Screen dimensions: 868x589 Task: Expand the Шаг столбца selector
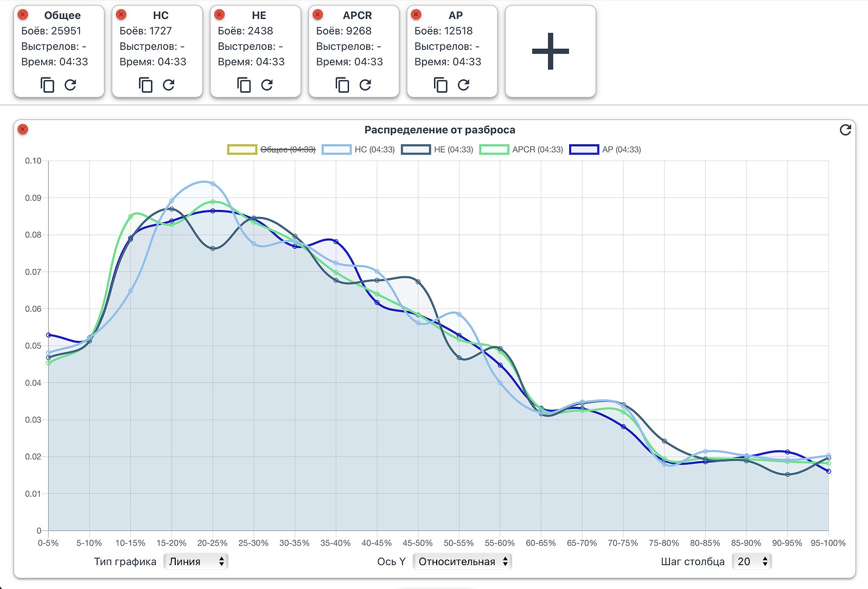[x=751, y=561]
